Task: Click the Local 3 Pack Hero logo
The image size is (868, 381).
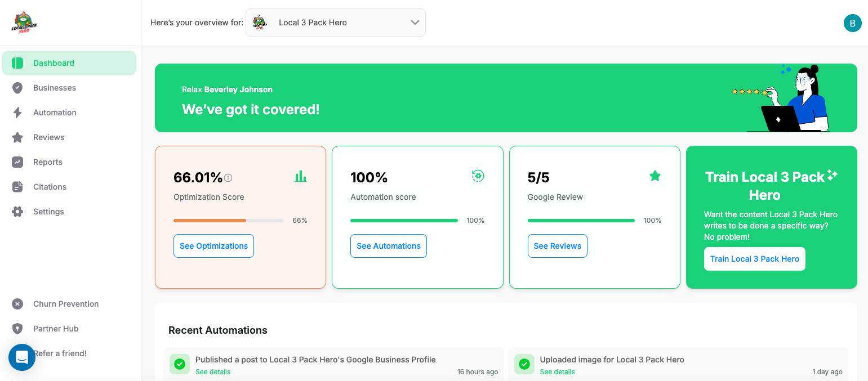Action: 24,23
